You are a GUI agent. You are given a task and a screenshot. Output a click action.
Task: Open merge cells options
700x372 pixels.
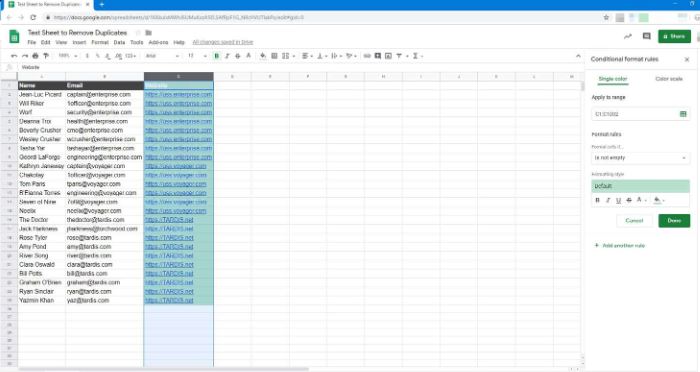pos(288,56)
